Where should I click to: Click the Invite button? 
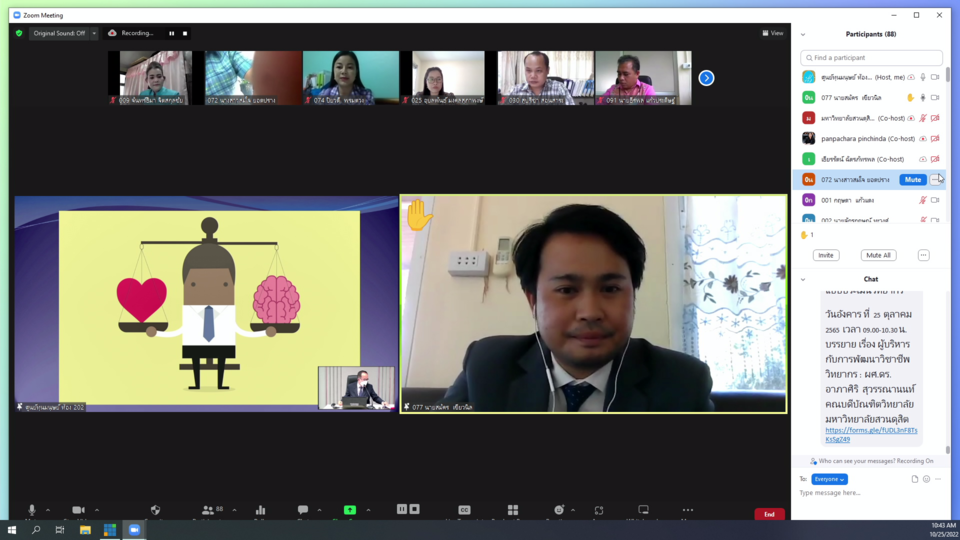point(825,255)
